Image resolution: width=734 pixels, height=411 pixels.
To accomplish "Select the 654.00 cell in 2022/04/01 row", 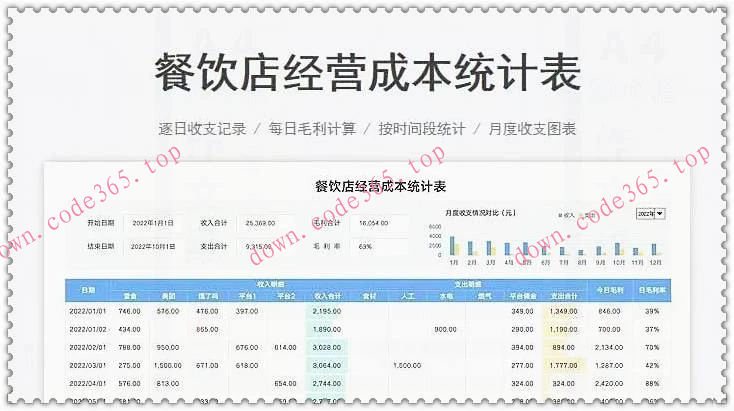I will point(285,383).
